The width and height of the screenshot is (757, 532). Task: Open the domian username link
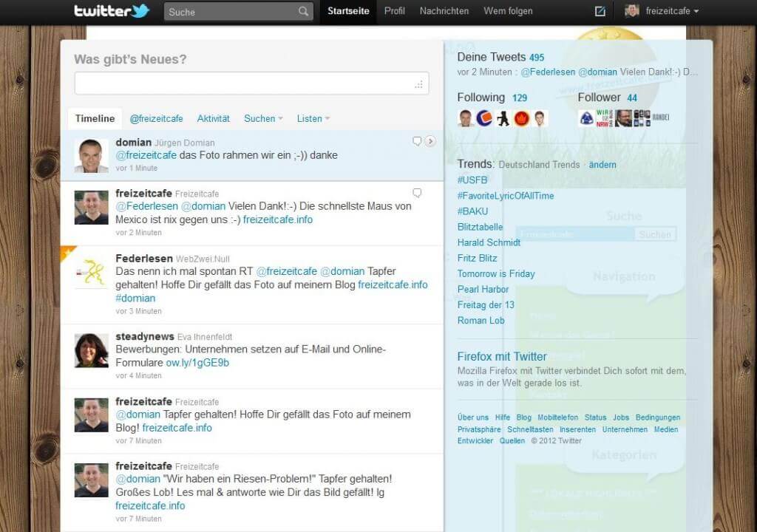click(133, 143)
